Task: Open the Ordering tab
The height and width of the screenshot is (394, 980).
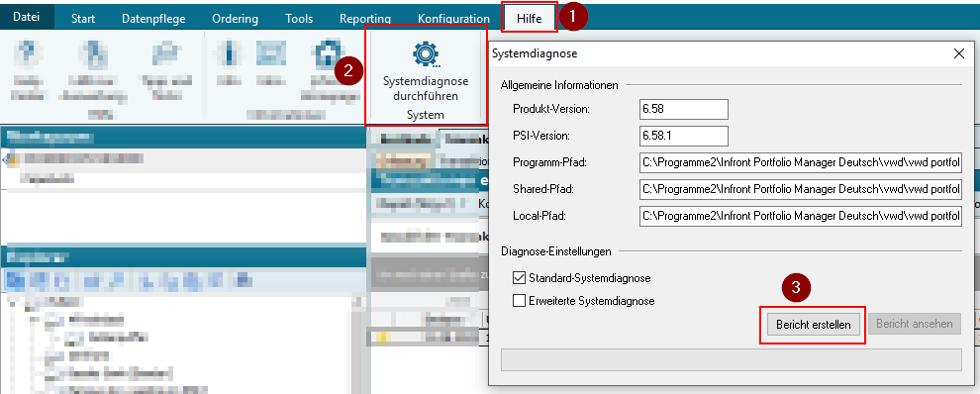Action: pos(235,19)
